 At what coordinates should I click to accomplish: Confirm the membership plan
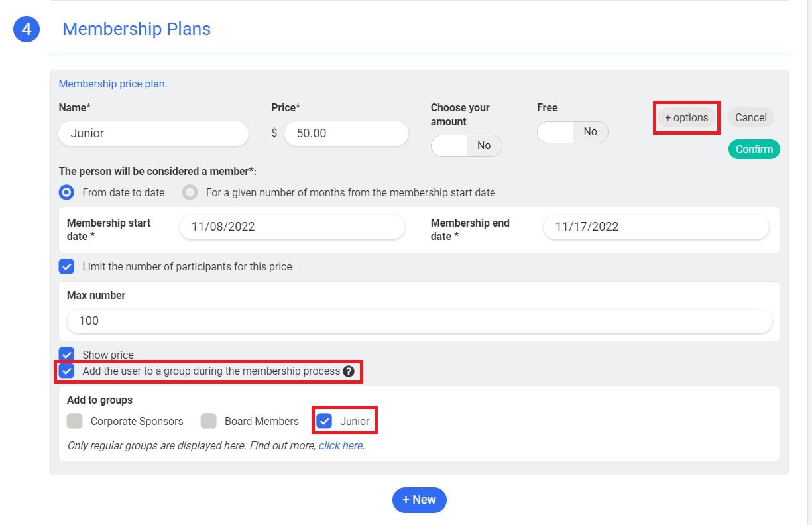[754, 149]
